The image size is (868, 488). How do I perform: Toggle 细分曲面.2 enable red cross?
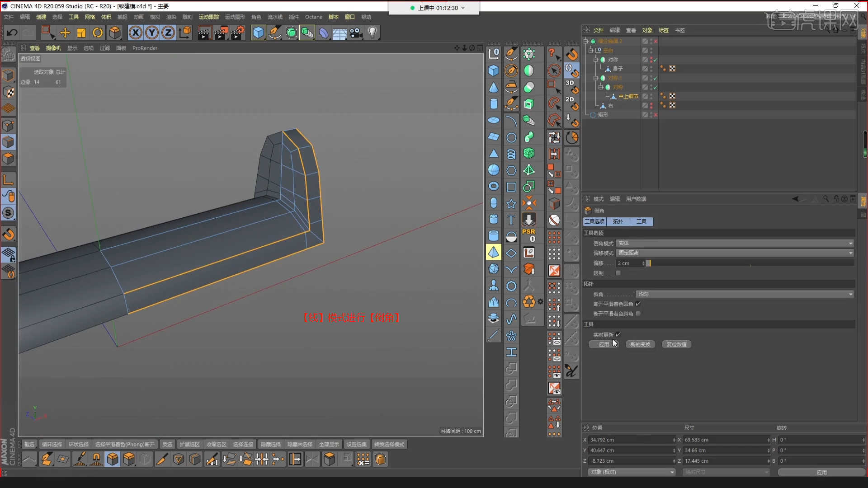(x=656, y=41)
